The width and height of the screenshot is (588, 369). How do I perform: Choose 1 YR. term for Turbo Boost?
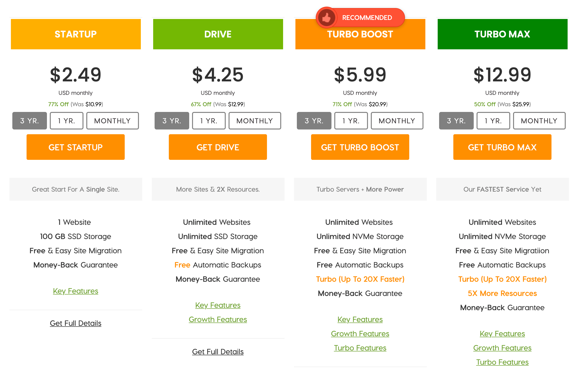point(351,120)
